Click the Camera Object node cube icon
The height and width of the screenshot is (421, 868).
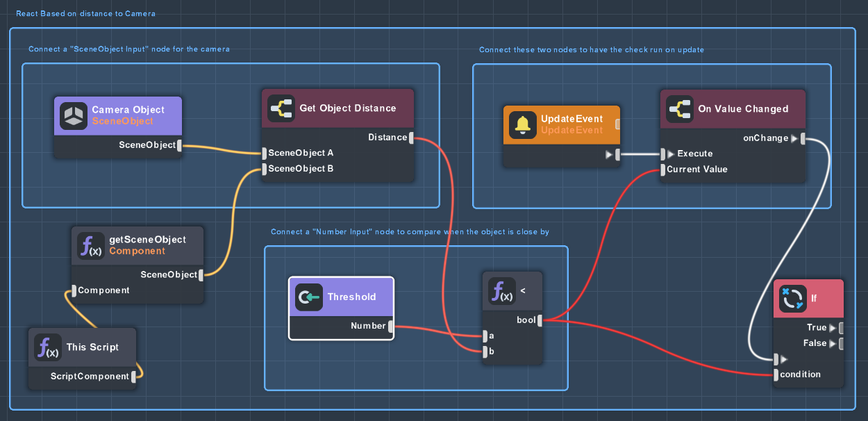73,116
